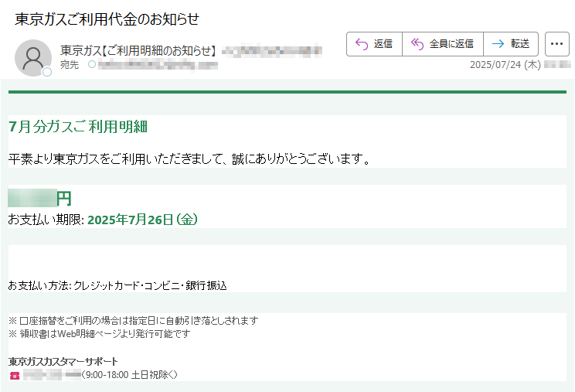Click the sender avatar picture
The image size is (575, 392).
pos(33,58)
